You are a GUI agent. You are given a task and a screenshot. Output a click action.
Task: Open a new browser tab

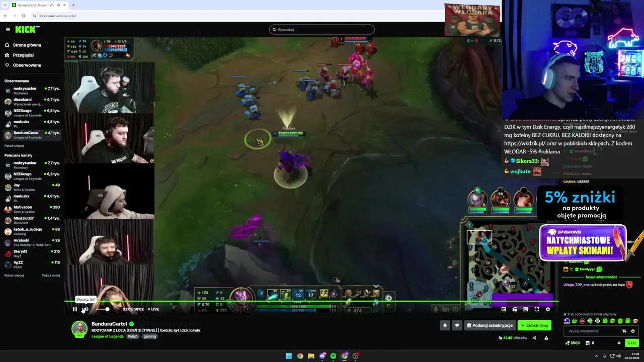coord(73,5)
